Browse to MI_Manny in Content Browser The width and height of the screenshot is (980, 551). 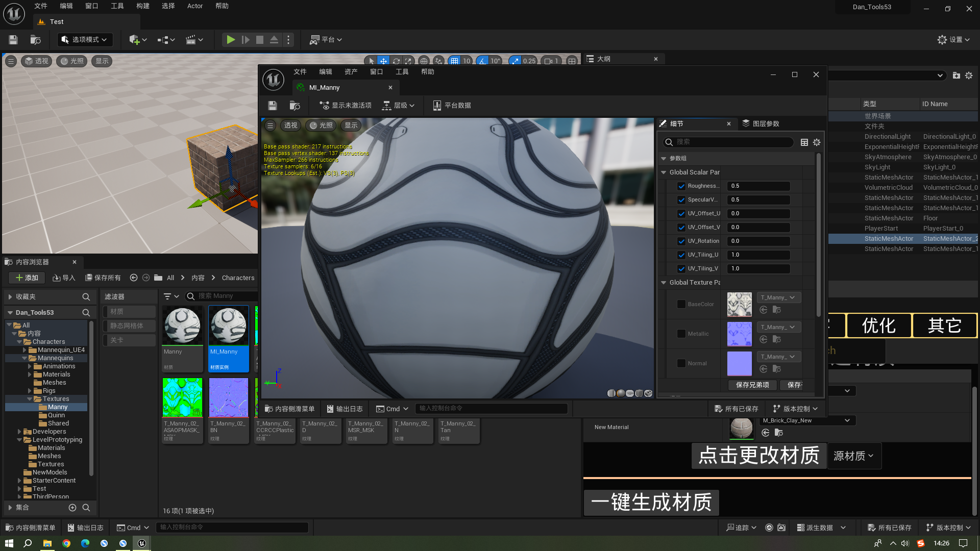pyautogui.click(x=295, y=106)
